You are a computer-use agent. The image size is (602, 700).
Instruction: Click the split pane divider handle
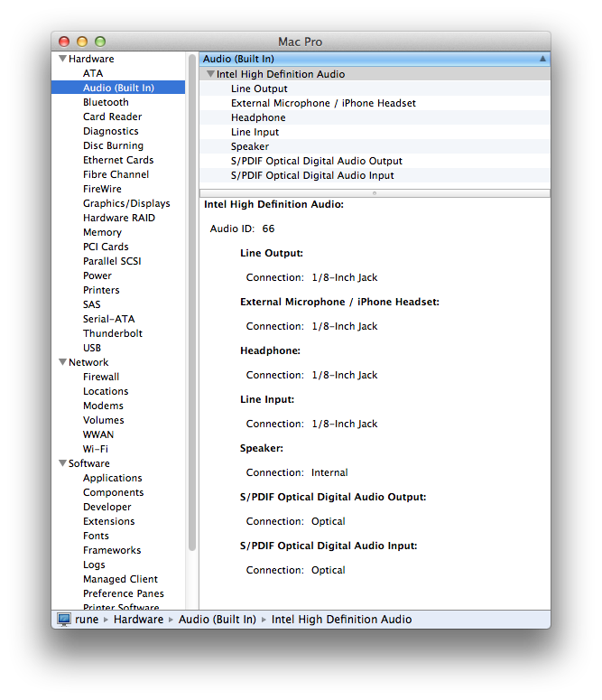375,192
